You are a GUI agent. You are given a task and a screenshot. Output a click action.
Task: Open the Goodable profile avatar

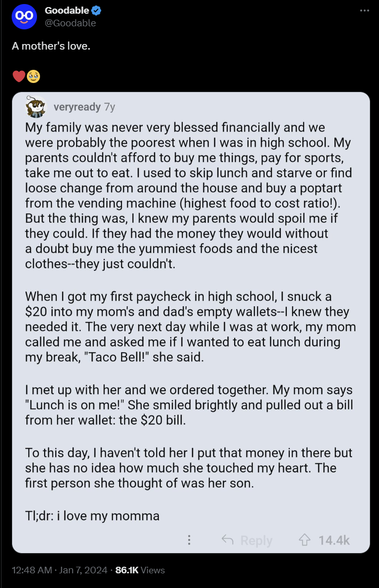(x=24, y=17)
